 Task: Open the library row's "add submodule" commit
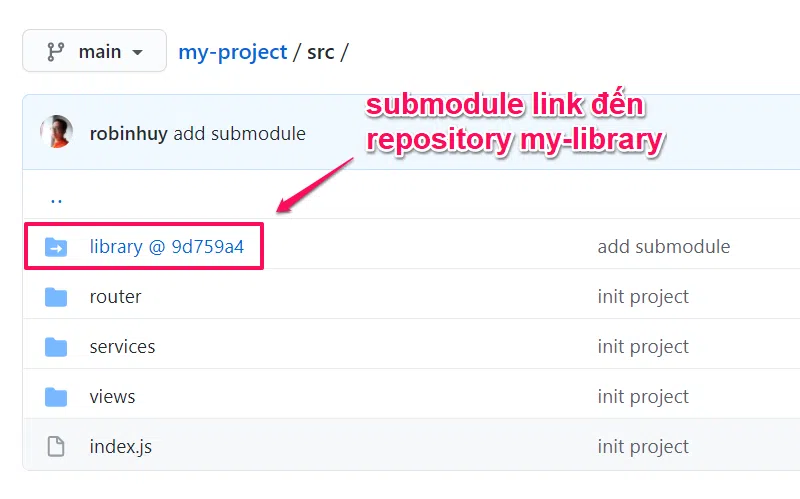click(663, 246)
